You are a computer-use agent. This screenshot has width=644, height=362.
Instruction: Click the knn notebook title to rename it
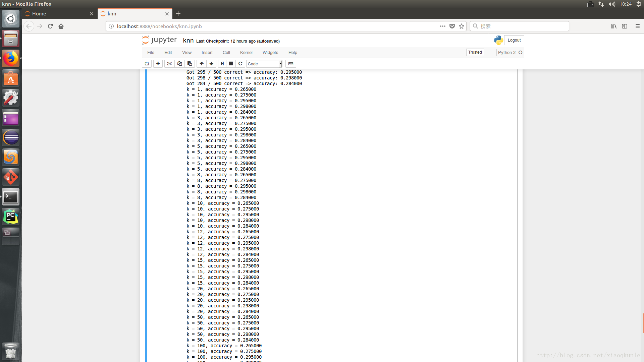click(x=188, y=41)
